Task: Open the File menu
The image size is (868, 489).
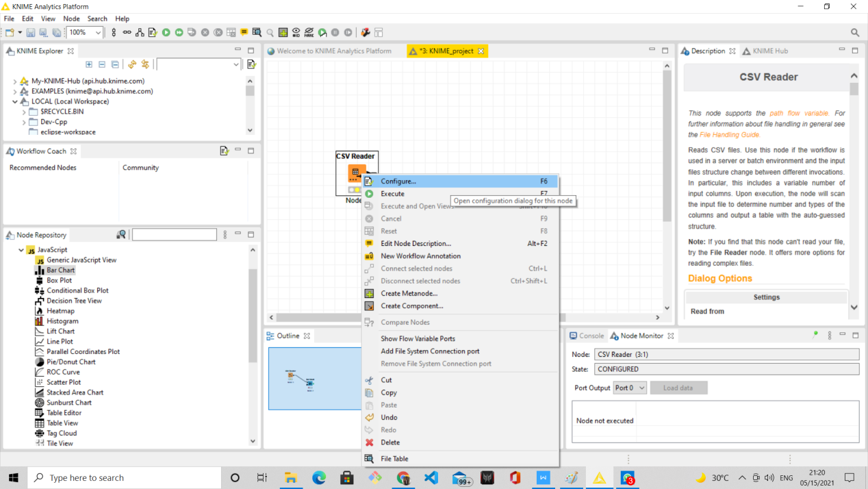Action: (x=10, y=18)
